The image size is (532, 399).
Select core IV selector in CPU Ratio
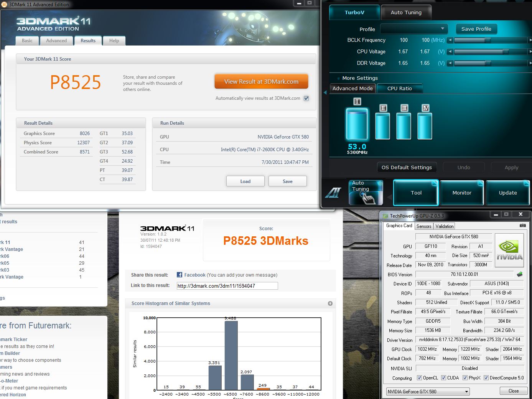[x=425, y=108]
